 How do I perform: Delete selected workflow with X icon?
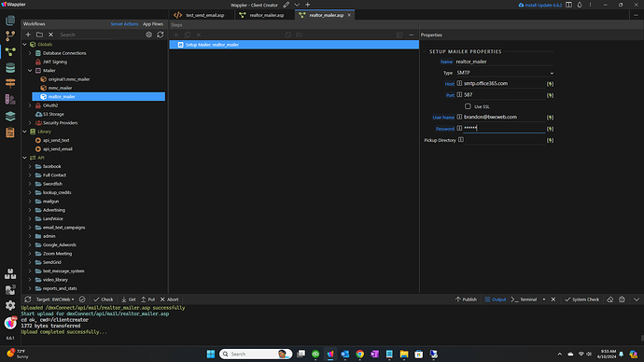tap(51, 35)
